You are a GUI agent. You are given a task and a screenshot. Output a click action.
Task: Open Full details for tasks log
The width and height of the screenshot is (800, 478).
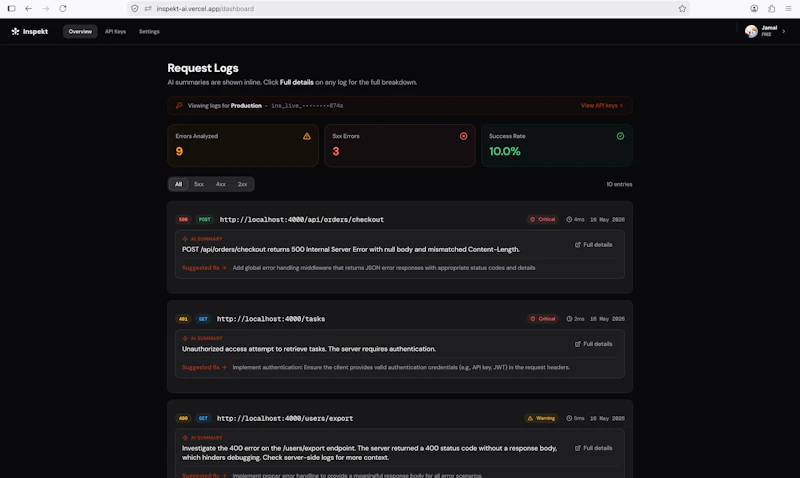click(593, 344)
